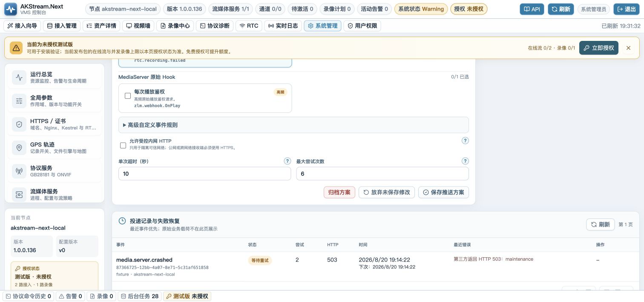
Task: Click the 节点 akstream-next-local pill
Action: [x=123, y=9]
